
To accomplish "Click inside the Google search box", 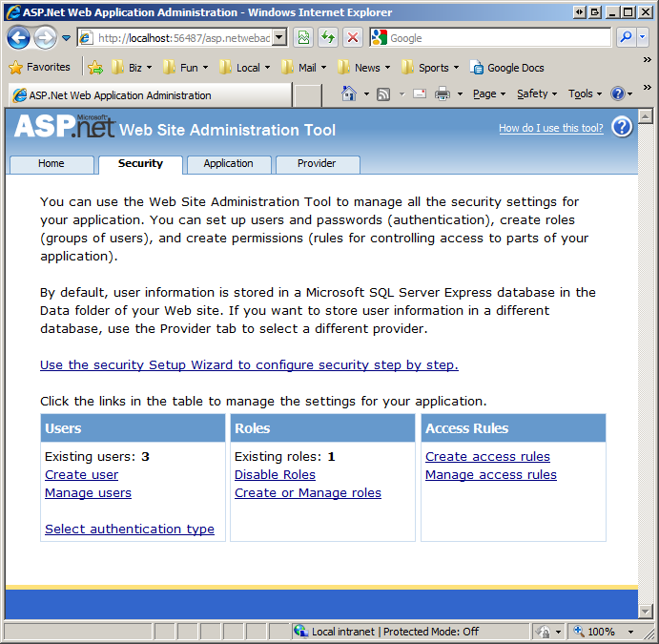I will 496,38.
